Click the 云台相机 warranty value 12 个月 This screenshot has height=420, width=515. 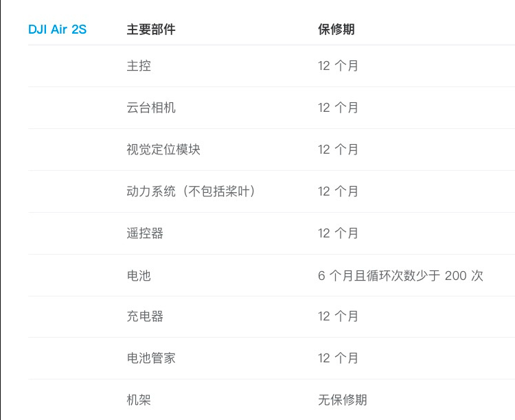[338, 108]
